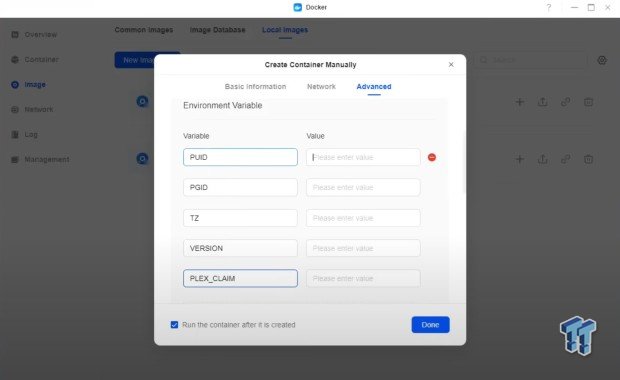
Task: Toggle Run the container after it is created
Action: pyautogui.click(x=174, y=325)
